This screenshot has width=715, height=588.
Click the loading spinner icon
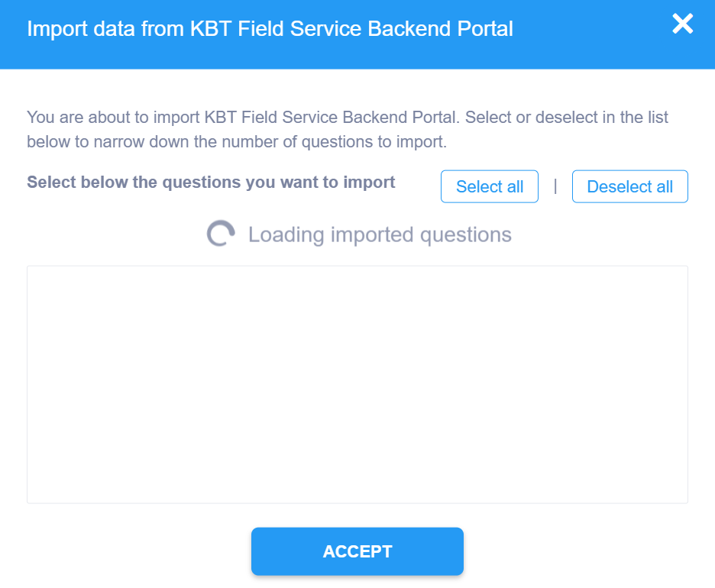(x=220, y=234)
